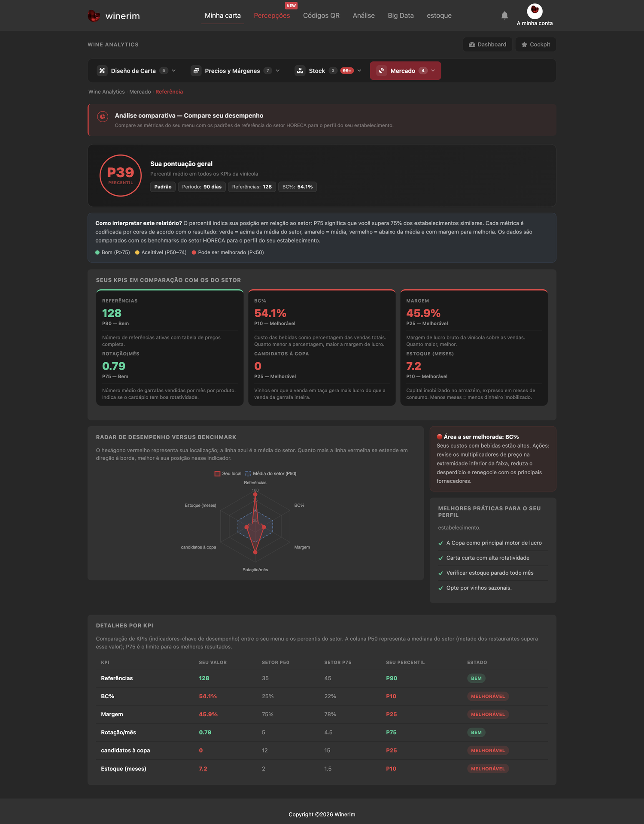Click the Margem 45.9% KPI card value
Screen dimensions: 644x824
(x=423, y=313)
